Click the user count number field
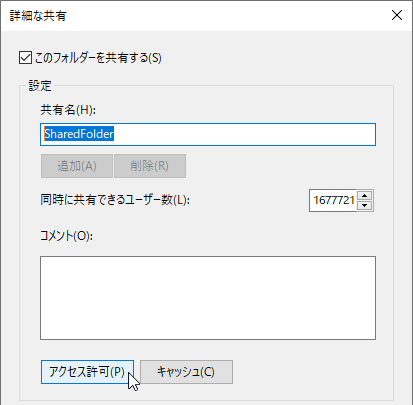 pyautogui.click(x=333, y=200)
